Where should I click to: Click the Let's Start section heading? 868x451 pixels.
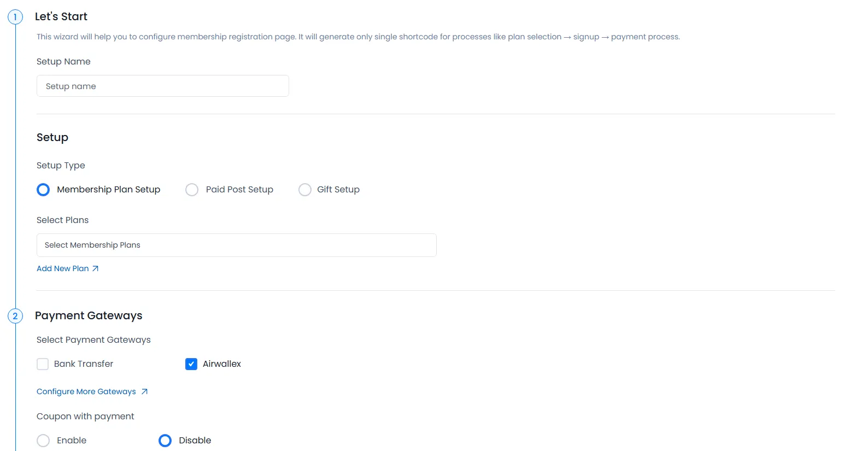[61, 16]
